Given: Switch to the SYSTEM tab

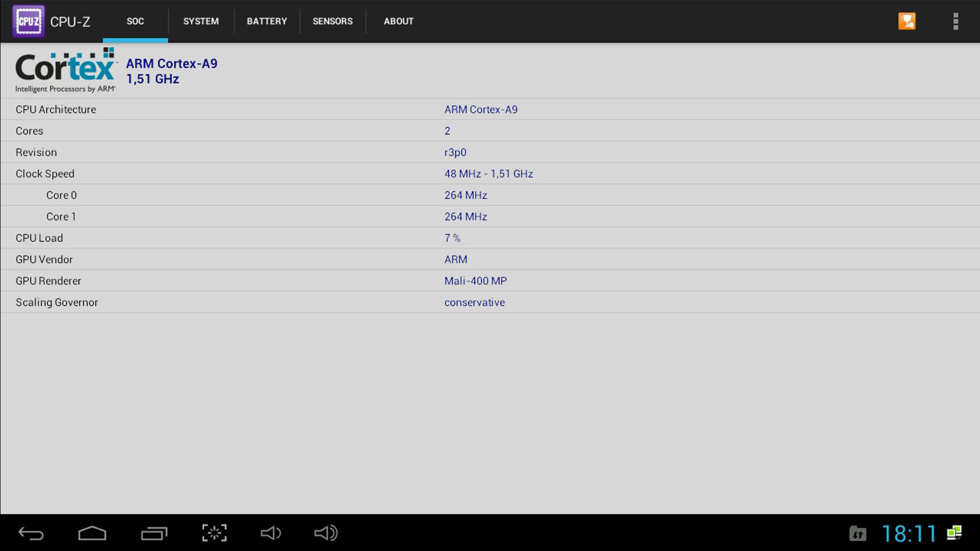Looking at the screenshot, I should pyautogui.click(x=201, y=21).
